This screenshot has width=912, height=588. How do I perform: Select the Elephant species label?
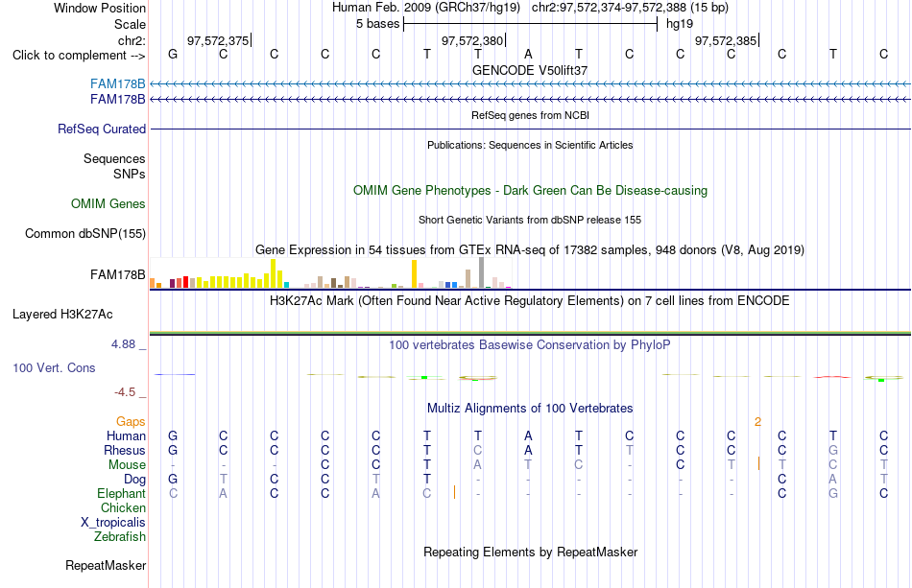coord(121,493)
